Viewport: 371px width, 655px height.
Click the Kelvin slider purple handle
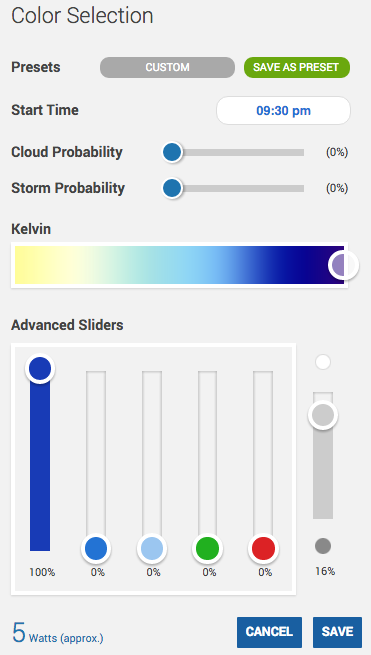tap(343, 265)
